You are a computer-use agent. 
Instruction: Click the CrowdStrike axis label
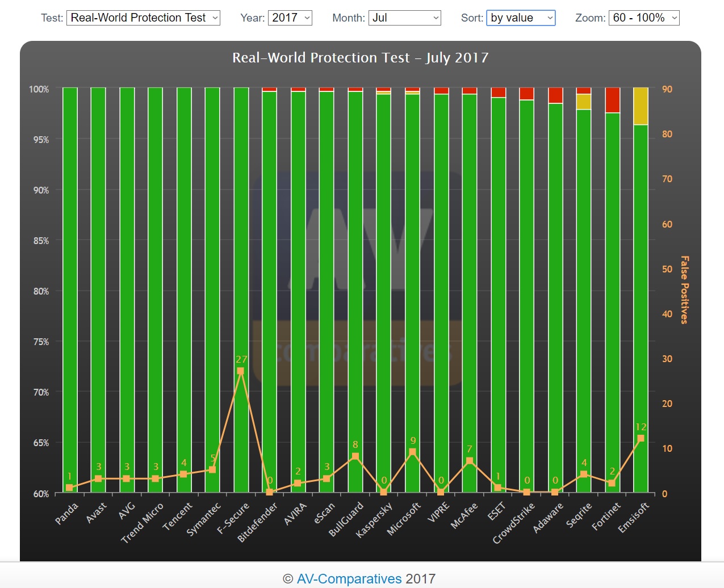tap(514, 523)
